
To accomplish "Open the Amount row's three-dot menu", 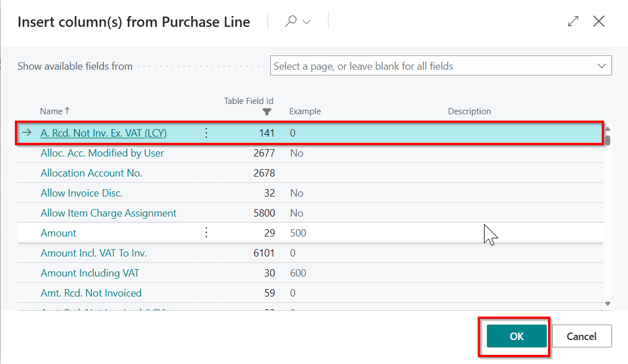I will (206, 233).
